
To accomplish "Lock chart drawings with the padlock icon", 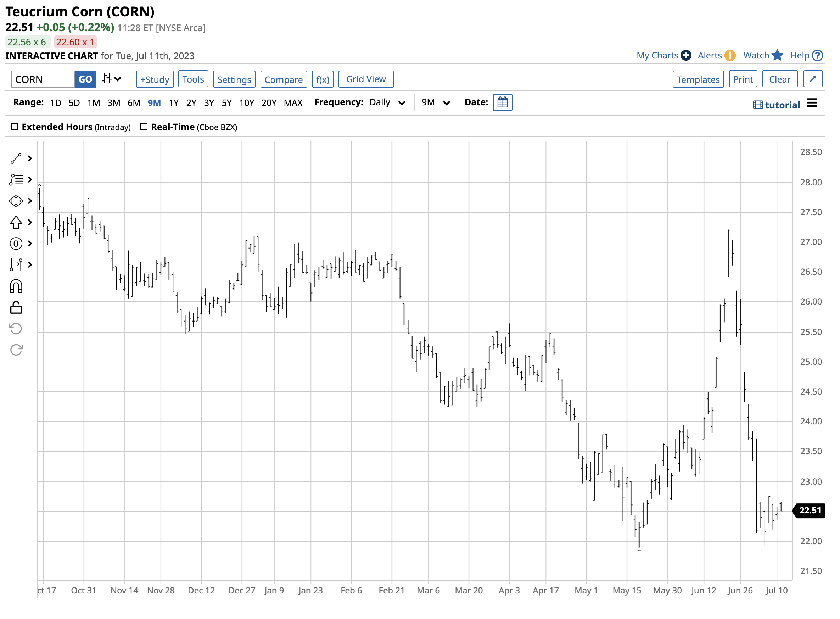I will pyautogui.click(x=16, y=308).
